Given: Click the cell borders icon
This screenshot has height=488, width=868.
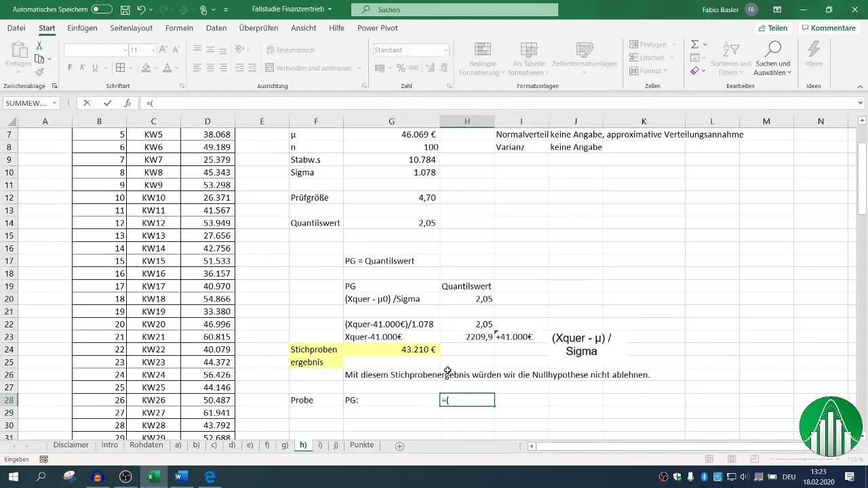Looking at the screenshot, I should click(x=120, y=68).
